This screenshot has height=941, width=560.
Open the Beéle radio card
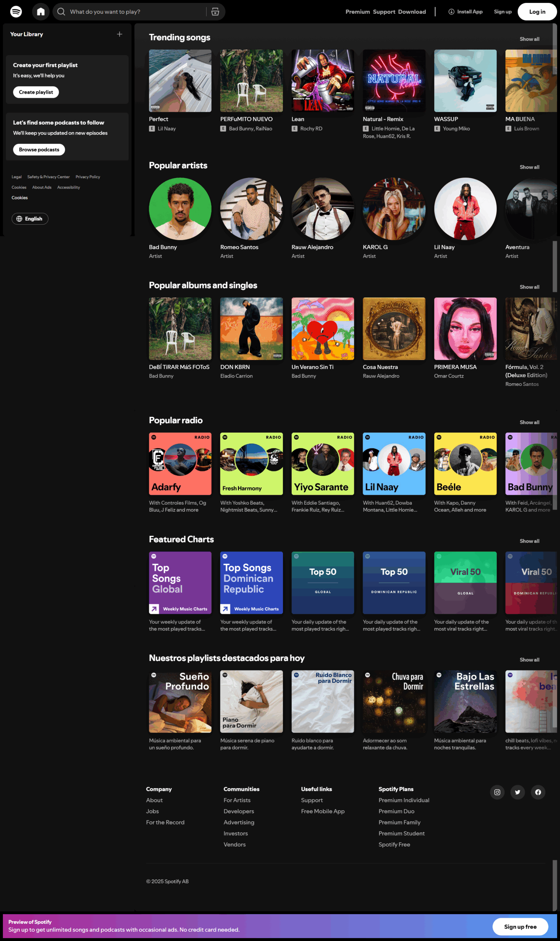[x=465, y=464]
